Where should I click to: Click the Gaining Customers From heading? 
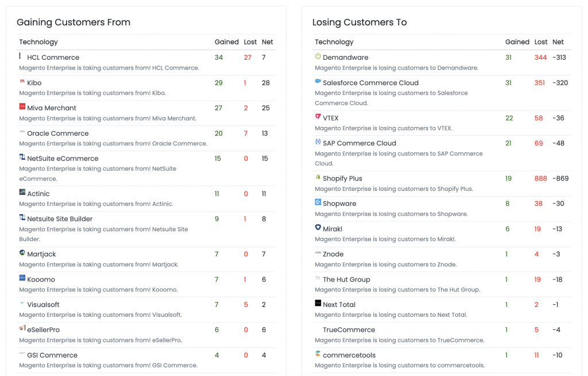point(73,22)
